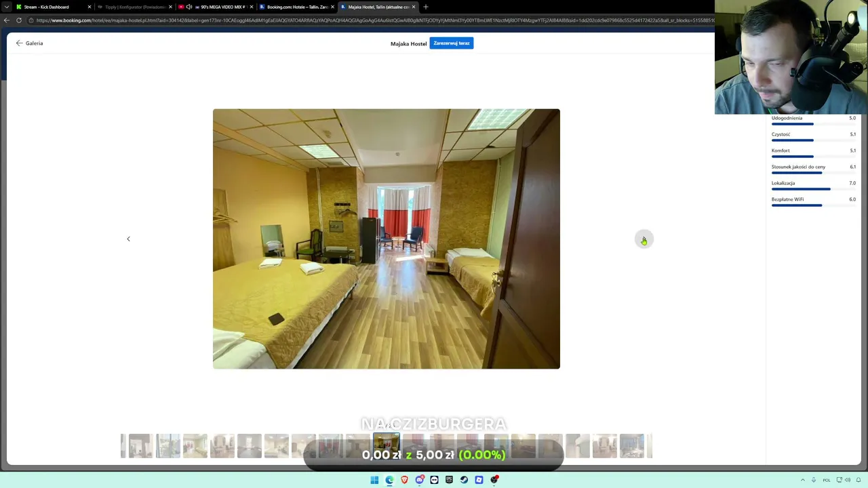Select the highlighted thumbnail in the gallery strip
The width and height of the screenshot is (868, 488).
(387, 446)
